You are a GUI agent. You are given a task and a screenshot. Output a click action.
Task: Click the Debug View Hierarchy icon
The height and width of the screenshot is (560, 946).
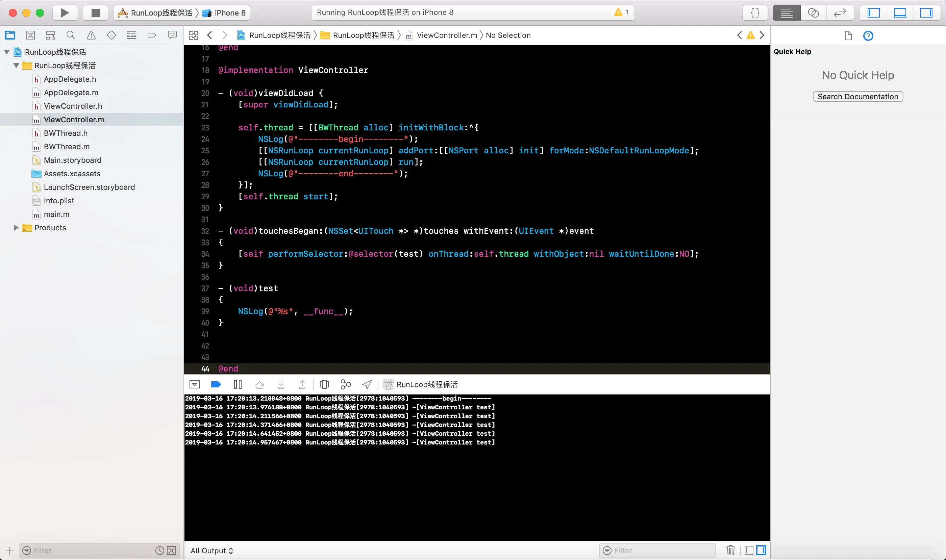click(324, 384)
